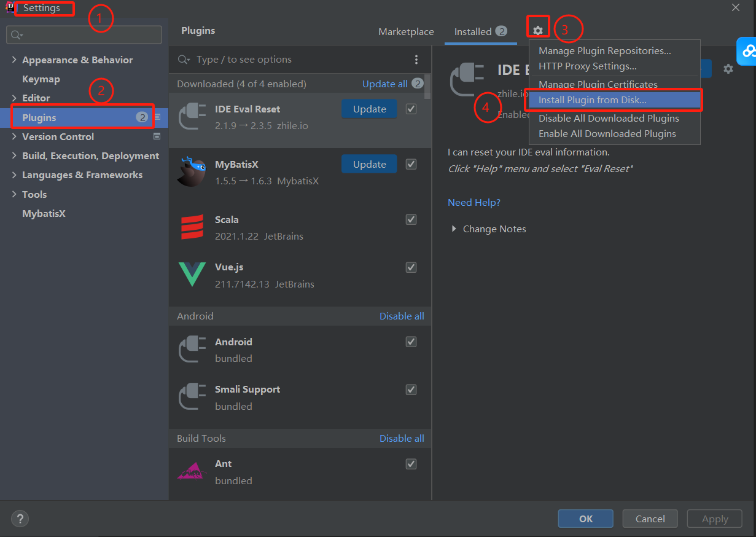756x537 pixels.
Task: Click Disable all for Build Tools
Action: (402, 439)
